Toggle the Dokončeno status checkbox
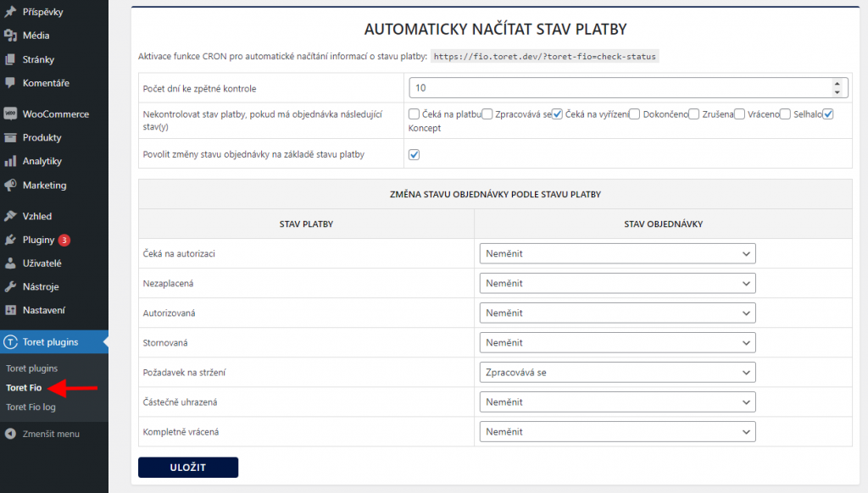 click(634, 114)
